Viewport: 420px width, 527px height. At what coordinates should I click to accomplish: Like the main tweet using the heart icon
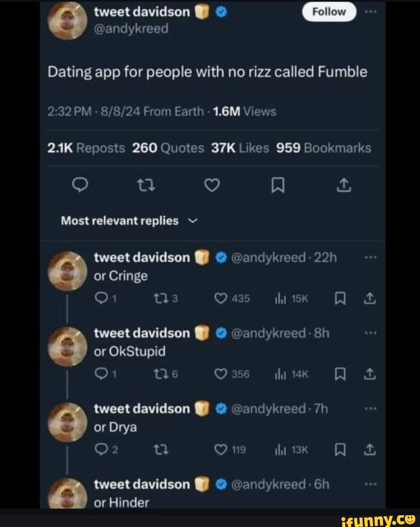click(212, 185)
